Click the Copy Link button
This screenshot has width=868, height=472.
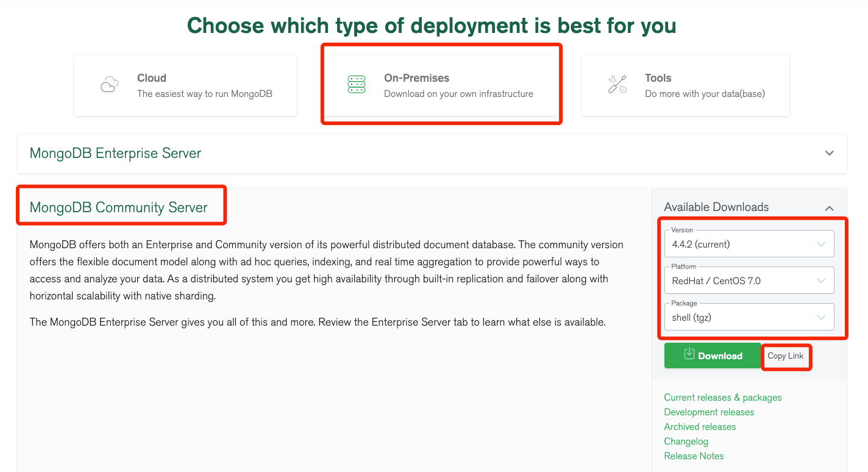point(786,356)
